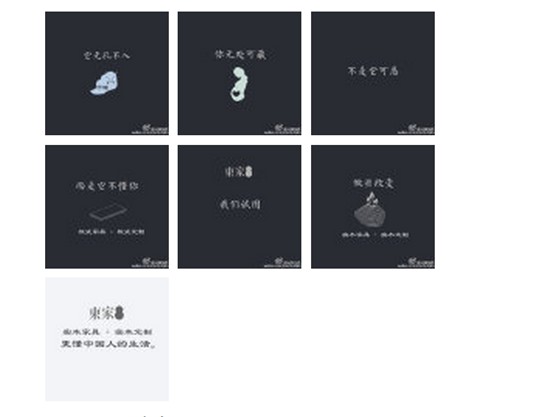Click watermark on the 不是它可恶 thumbnail
Viewport: 554px width, 417px height.
pos(416,129)
